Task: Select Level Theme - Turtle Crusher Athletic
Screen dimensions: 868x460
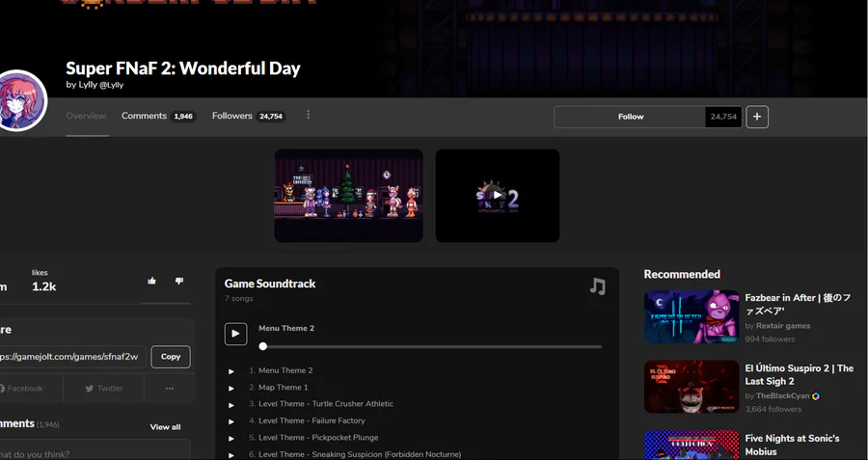Action: tap(326, 404)
